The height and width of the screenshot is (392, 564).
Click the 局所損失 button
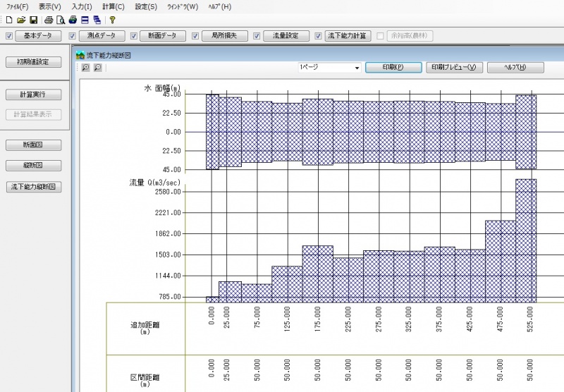pos(224,36)
